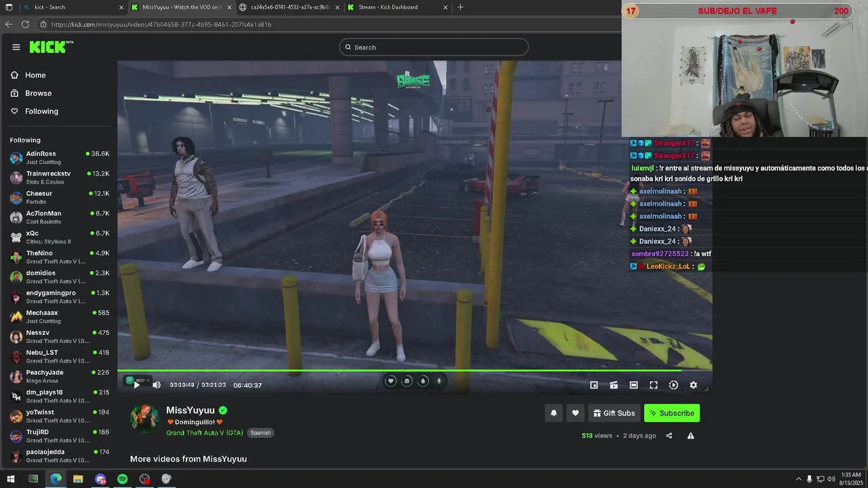
Task: Open playback speed control
Action: (673, 385)
